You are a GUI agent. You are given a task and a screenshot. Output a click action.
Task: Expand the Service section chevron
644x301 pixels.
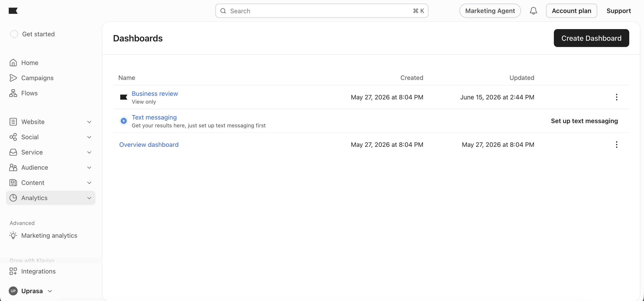pos(89,152)
